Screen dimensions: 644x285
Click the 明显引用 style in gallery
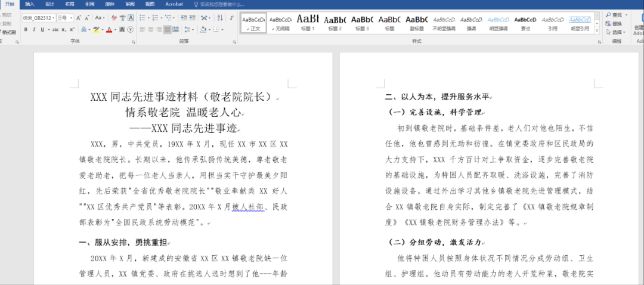[x=580, y=23]
